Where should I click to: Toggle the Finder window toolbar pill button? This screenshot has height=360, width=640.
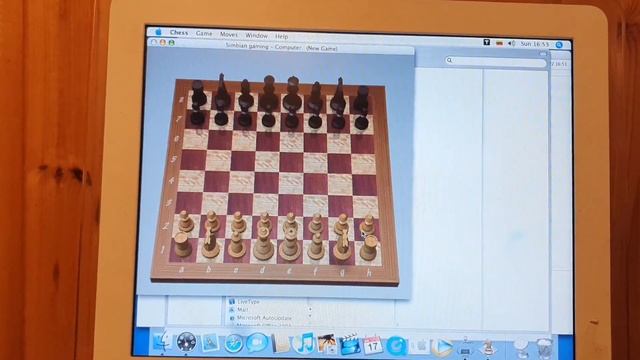point(543,54)
